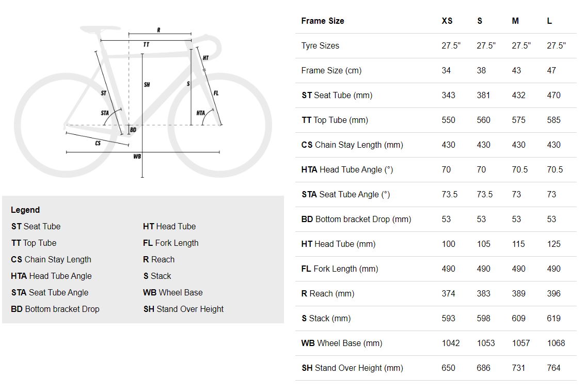Click the L column header
Image resolution: width=586 pixels, height=392 pixels.
click(549, 21)
